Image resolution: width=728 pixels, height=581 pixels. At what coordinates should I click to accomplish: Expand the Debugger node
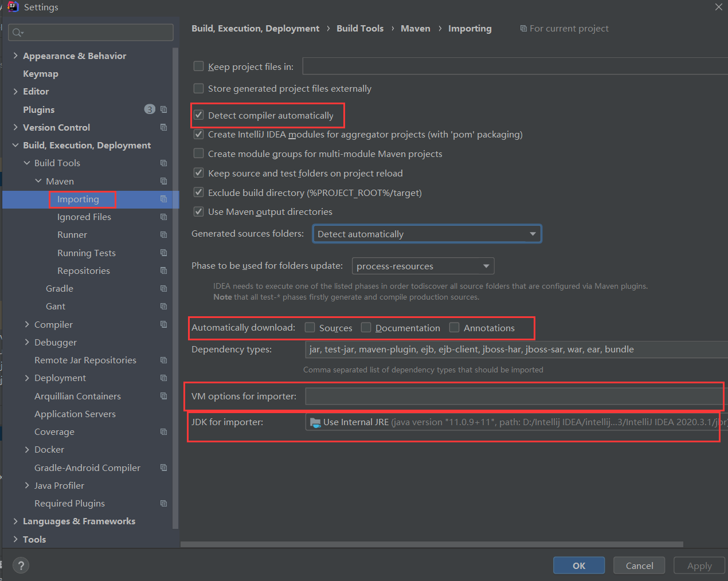click(27, 342)
